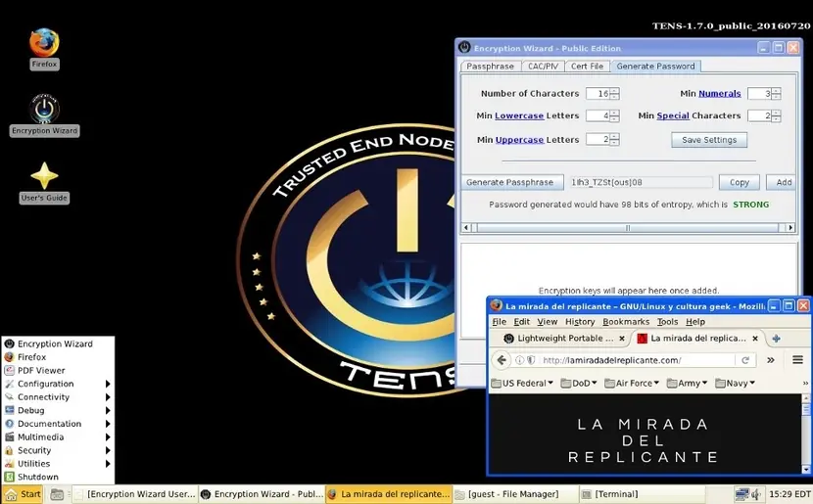Open the Firefox desktop shortcut icon

44,42
